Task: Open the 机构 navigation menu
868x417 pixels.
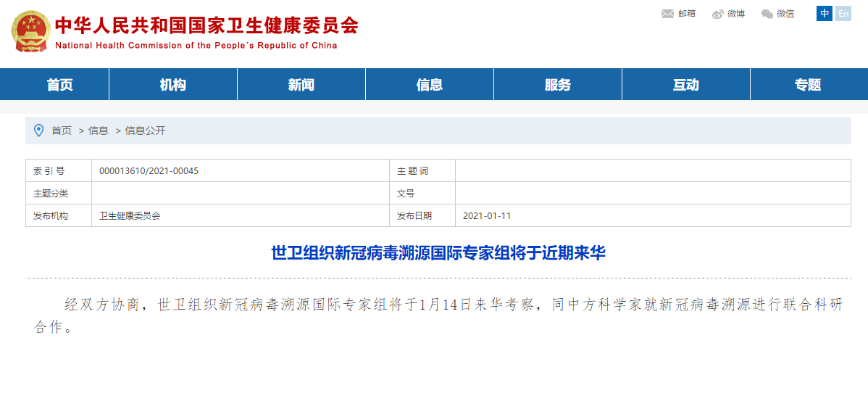Action: (173, 85)
